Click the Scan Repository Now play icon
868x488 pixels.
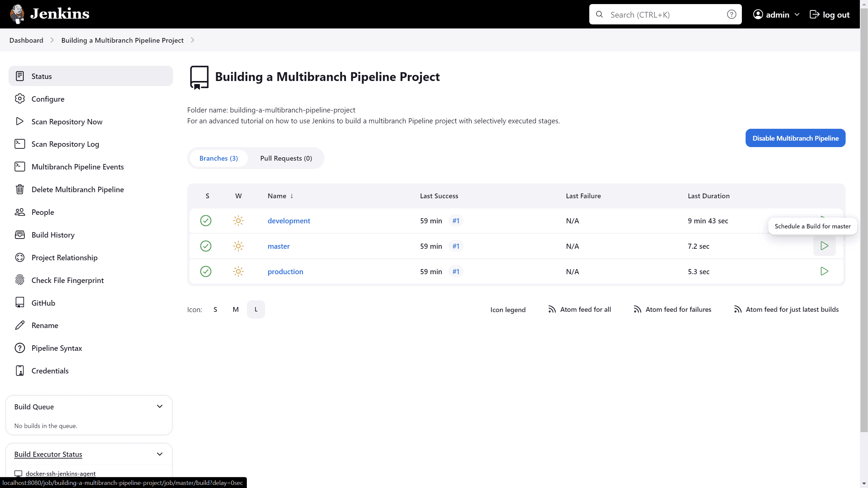click(x=20, y=121)
